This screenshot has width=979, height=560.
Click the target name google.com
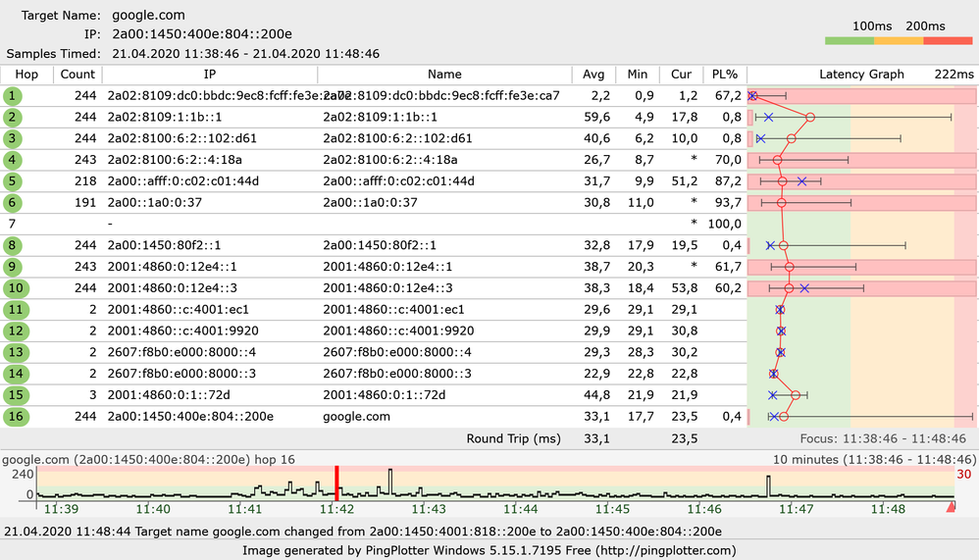(x=148, y=15)
